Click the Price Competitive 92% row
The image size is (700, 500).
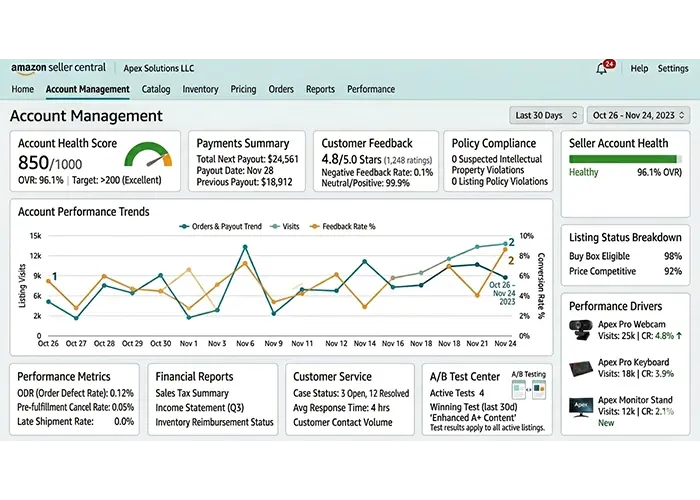(625, 271)
